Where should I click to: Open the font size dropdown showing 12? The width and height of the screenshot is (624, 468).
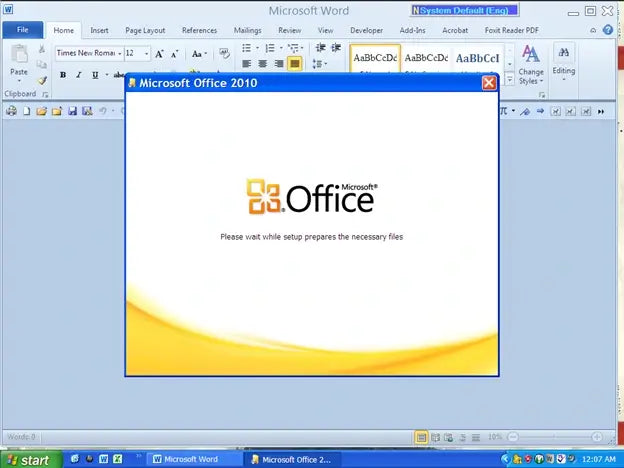[146, 54]
